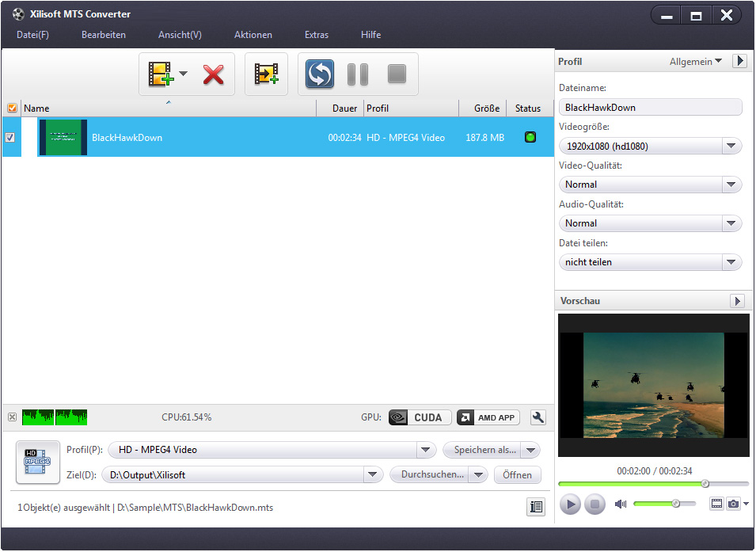Open the snapshot options dropdown arrow
Screen dimensions: 756x552
coord(746,504)
